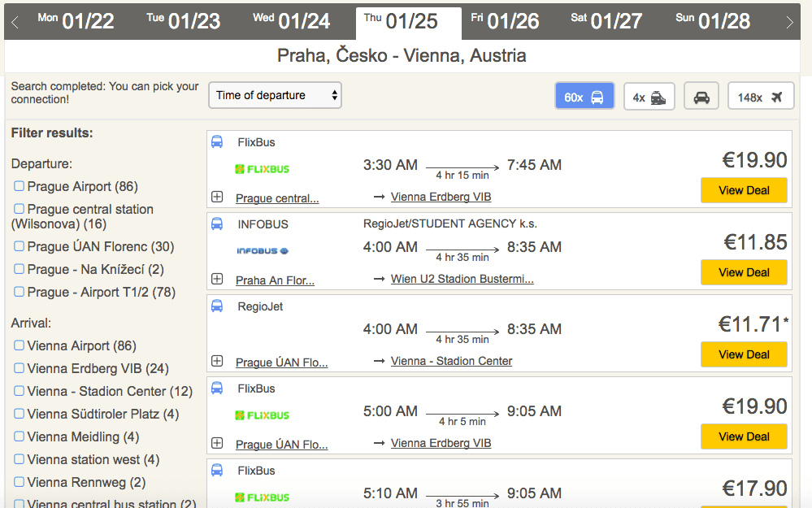
Task: Select the Wed 01/24 date tab
Action: click(292, 21)
